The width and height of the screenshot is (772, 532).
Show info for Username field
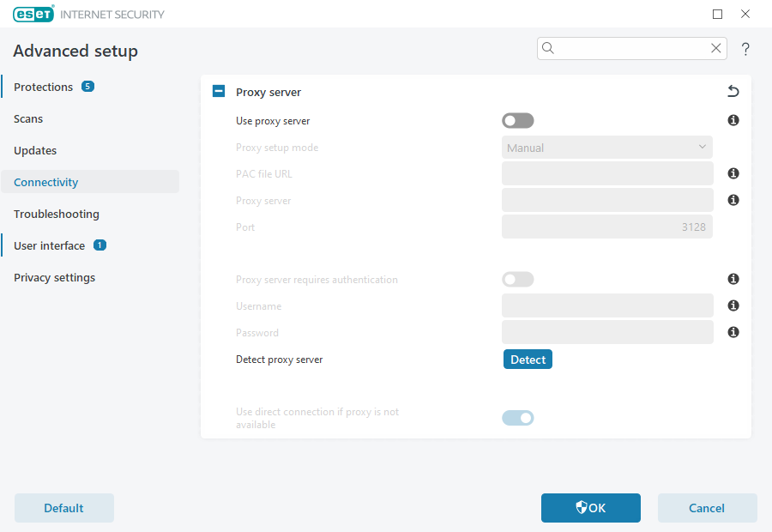coord(733,305)
